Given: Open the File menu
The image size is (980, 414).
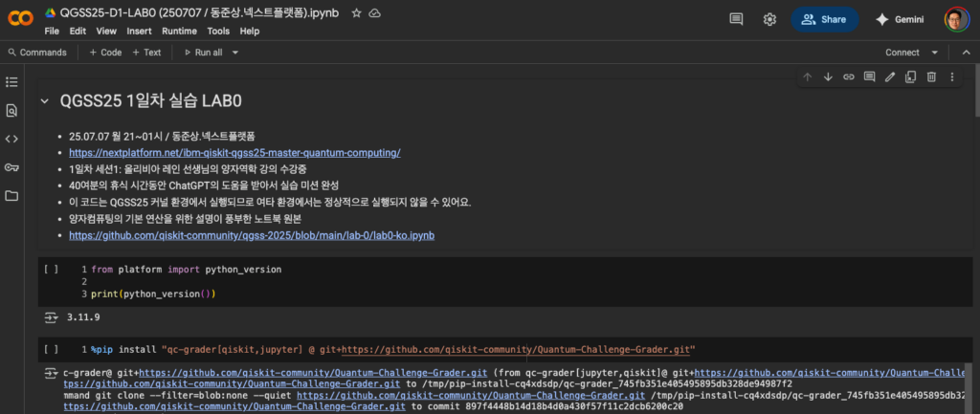Looking at the screenshot, I should click(52, 32).
